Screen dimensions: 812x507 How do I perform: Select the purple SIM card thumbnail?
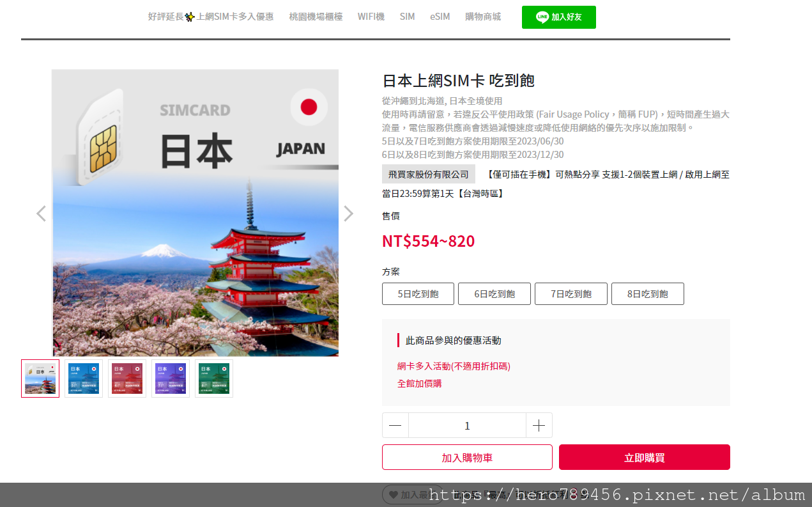click(x=171, y=378)
